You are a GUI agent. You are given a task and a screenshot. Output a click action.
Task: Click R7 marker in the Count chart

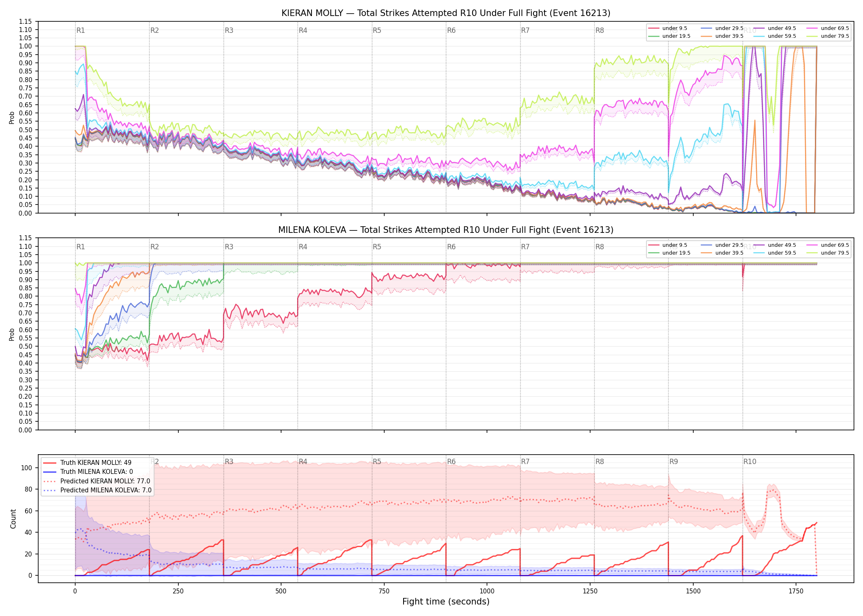coord(525,462)
